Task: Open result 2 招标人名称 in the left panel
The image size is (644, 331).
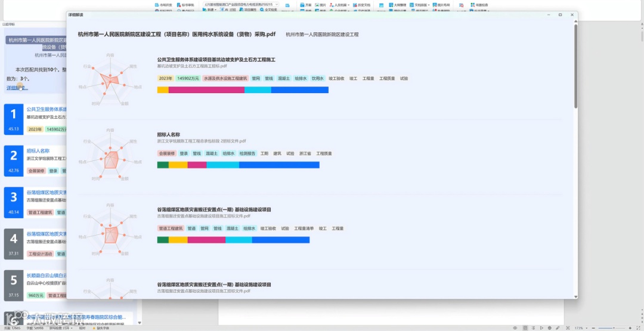Action: [38, 151]
